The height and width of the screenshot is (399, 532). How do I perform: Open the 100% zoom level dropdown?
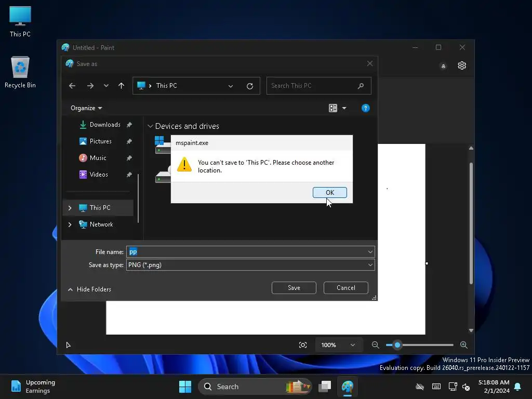(x=338, y=345)
